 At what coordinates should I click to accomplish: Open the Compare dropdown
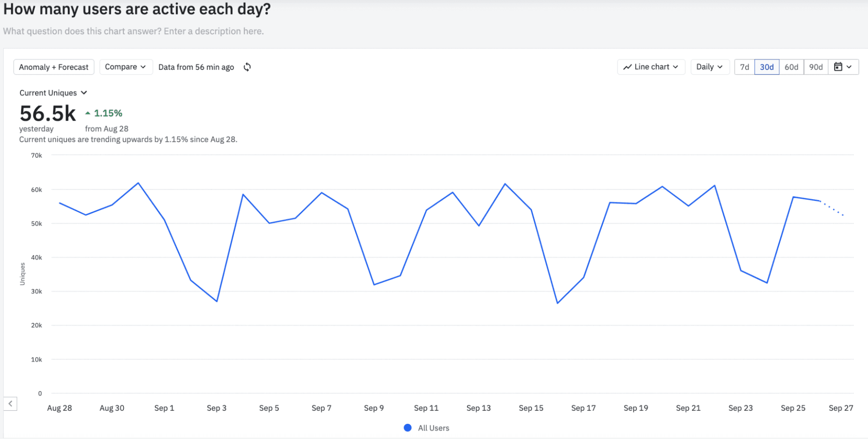(x=126, y=67)
